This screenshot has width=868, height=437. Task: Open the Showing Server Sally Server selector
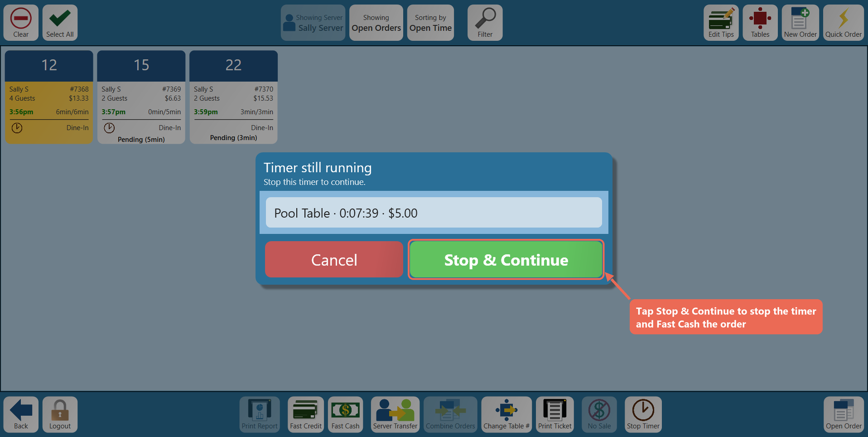[x=313, y=23]
